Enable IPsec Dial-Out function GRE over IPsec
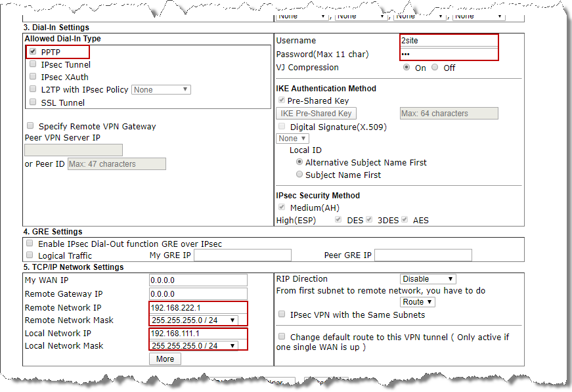Image resolution: width=572 pixels, height=392 pixels. click(x=30, y=244)
